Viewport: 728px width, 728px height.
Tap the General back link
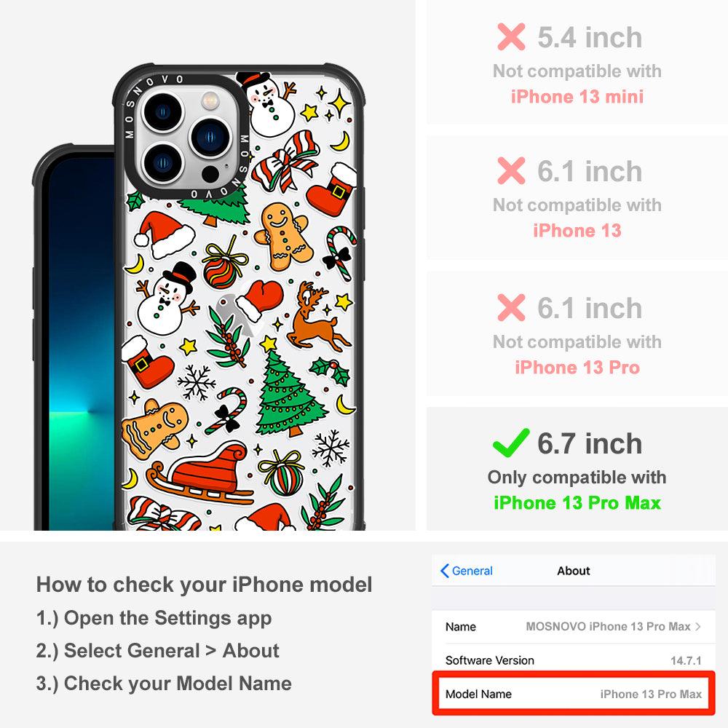[x=467, y=571]
